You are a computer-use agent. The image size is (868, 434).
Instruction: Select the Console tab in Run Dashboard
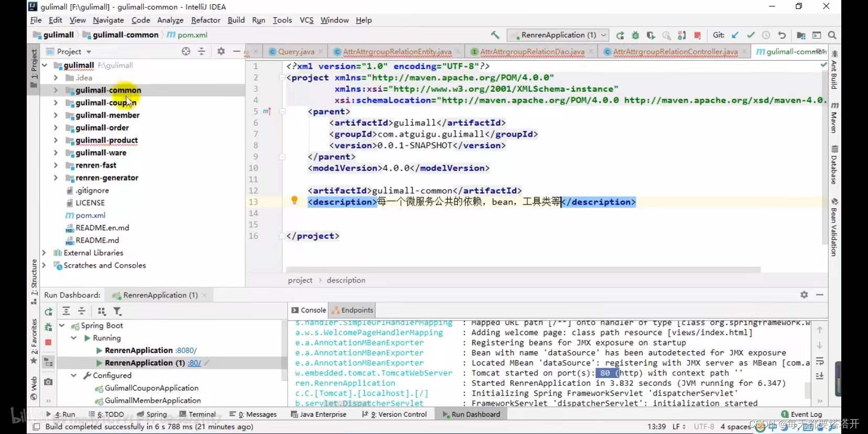click(309, 310)
